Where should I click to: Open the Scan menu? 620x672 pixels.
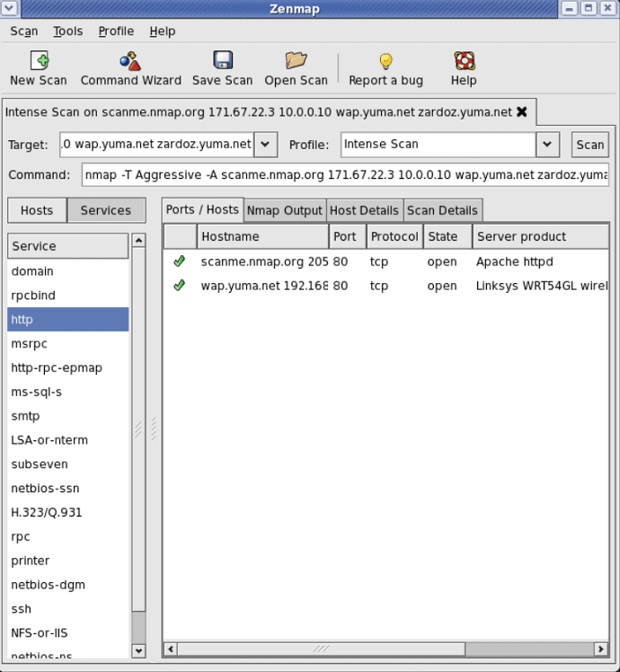24,31
